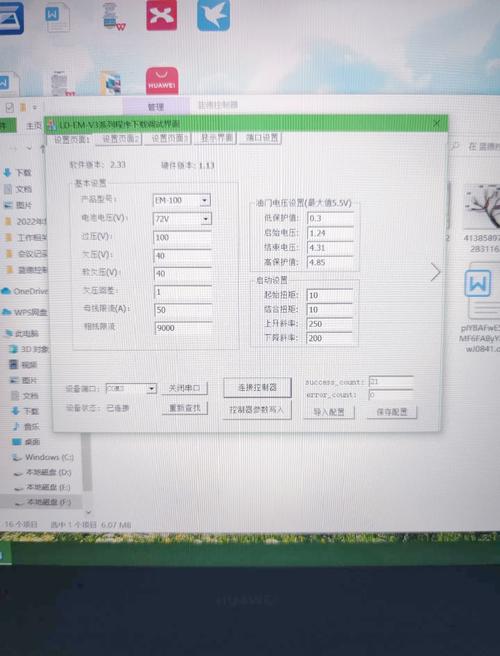Click 母线限流(A) field with value 50
Screen dimensions: 500x656
tap(184, 310)
